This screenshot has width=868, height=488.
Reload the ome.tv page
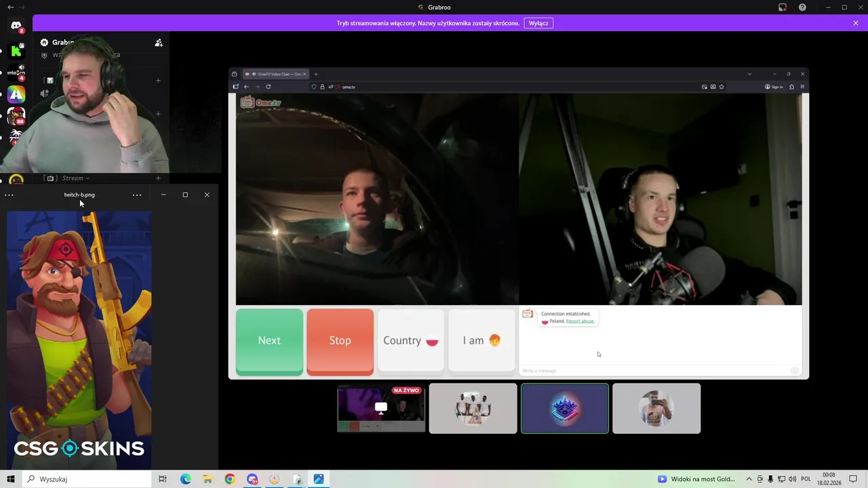(269, 87)
